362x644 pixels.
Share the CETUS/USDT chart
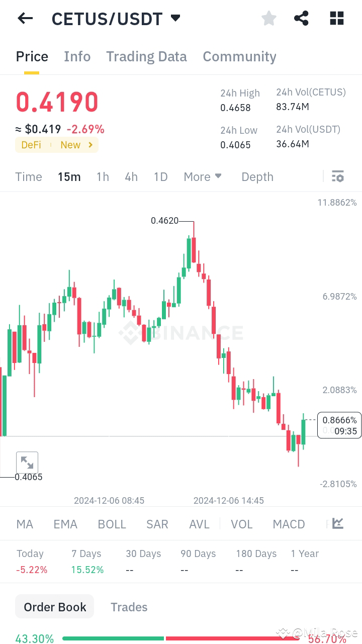pos(301,18)
